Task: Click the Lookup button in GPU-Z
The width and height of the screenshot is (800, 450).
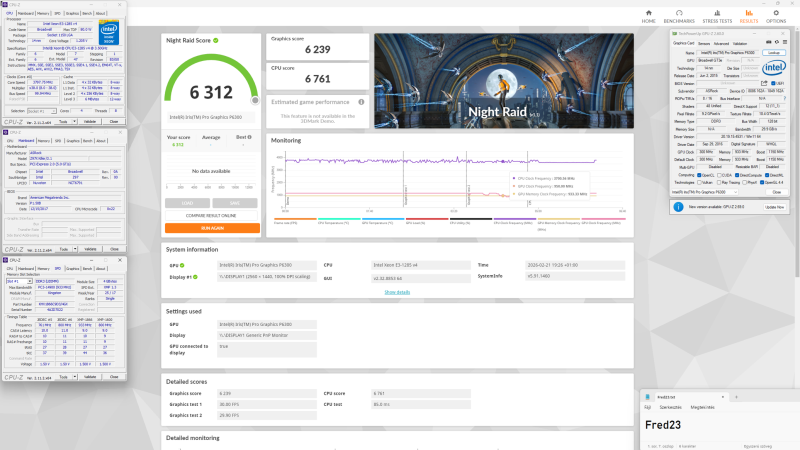Action: (x=774, y=53)
